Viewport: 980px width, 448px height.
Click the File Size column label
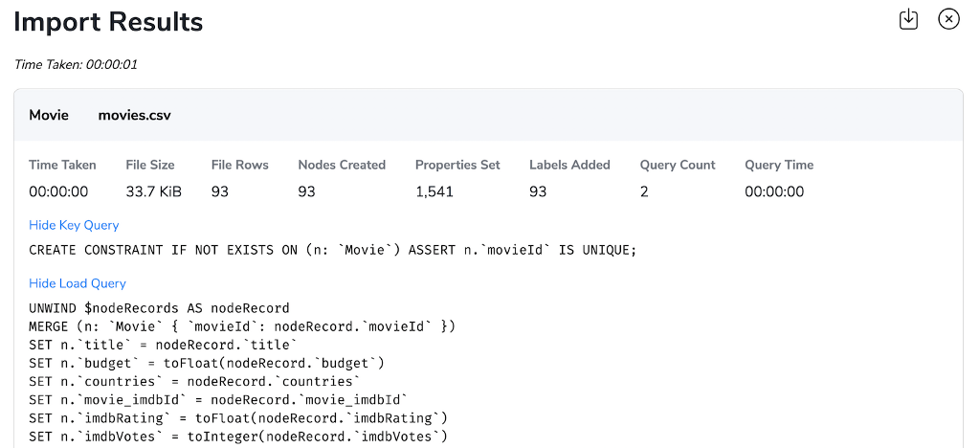tap(150, 165)
